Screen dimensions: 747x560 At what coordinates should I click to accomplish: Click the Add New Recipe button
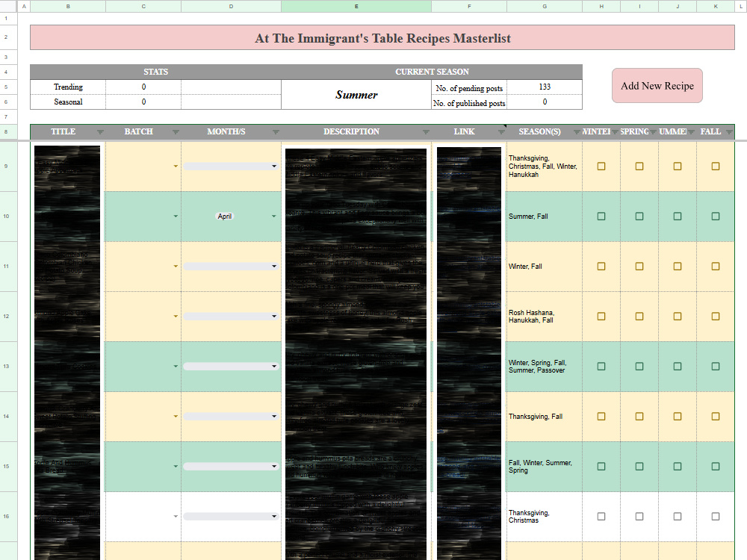click(657, 86)
